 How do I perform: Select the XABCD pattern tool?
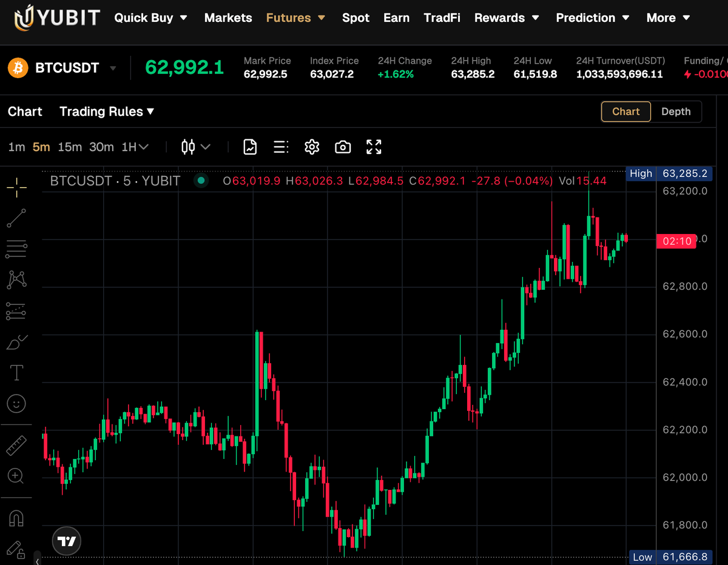(16, 279)
